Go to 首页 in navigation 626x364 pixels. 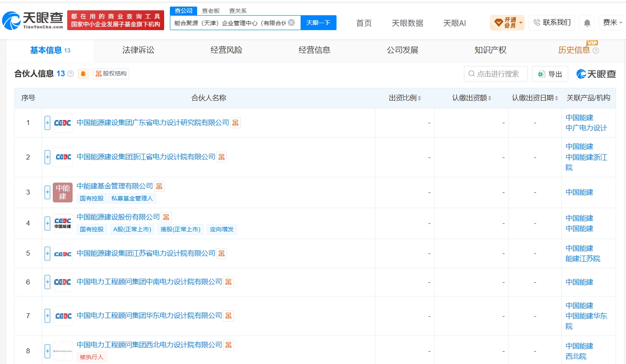[364, 23]
